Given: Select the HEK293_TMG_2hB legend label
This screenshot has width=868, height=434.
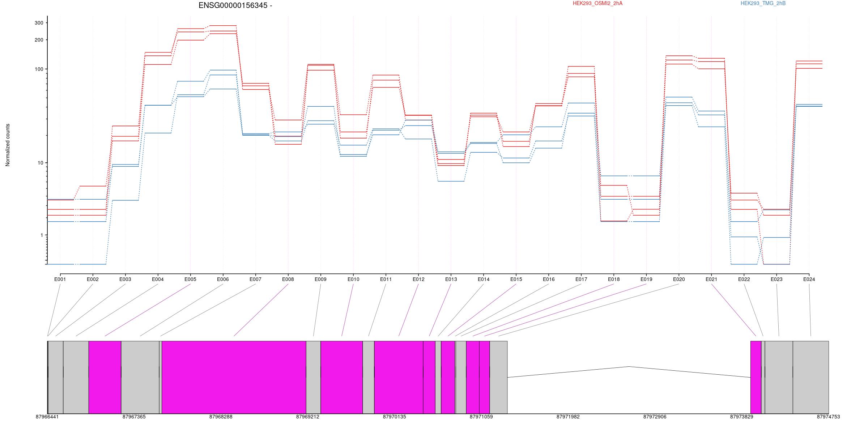Looking at the screenshot, I should tap(763, 4).
